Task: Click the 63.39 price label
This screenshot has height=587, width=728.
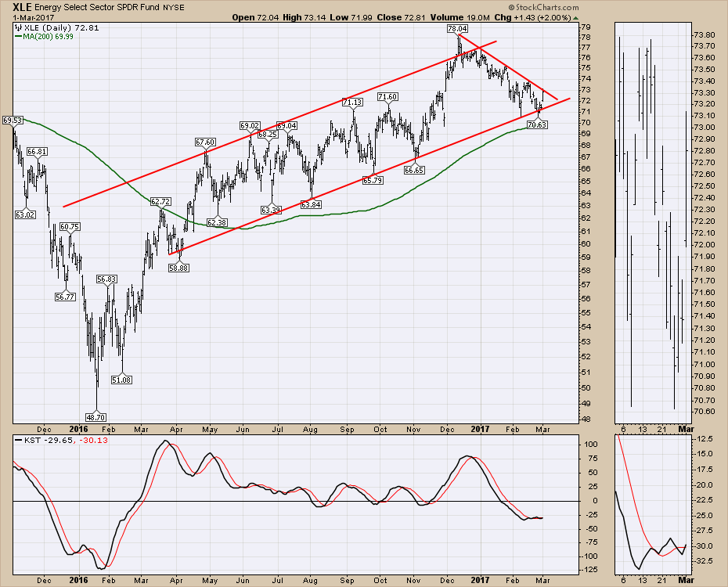Action: [x=271, y=211]
